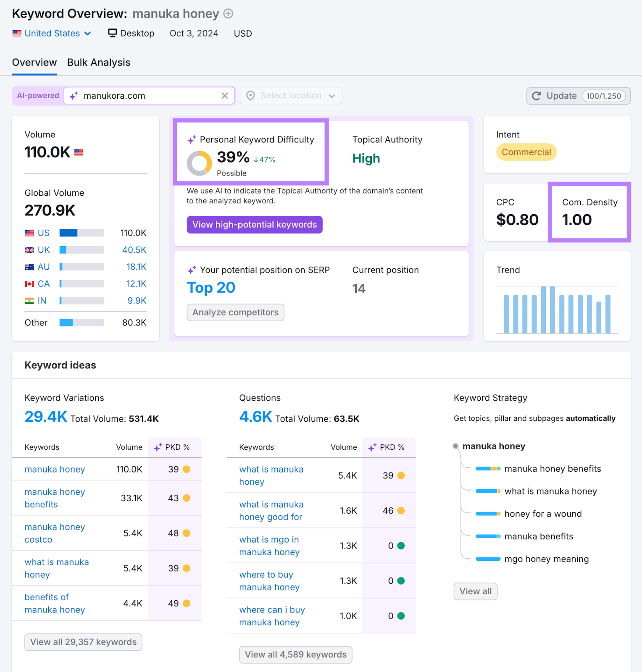Click the AI-powered label
Image resolution: width=642 pixels, height=672 pixels.
point(38,96)
